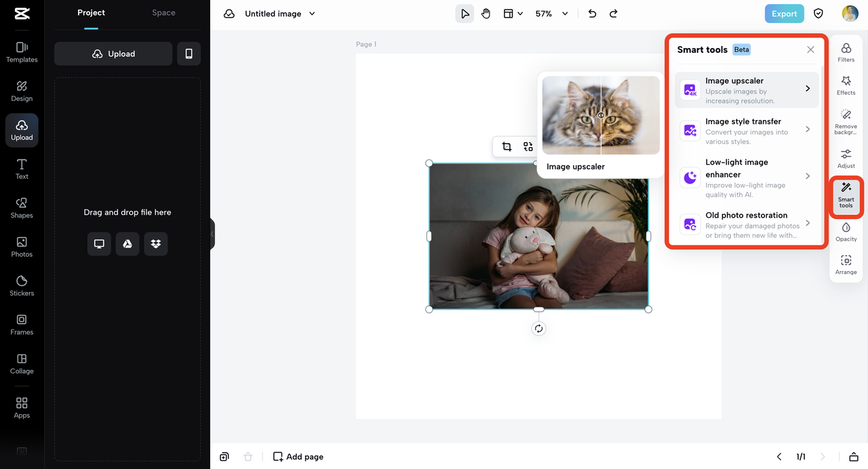
Task: Click the CapCut logo icon
Action: tap(22, 14)
